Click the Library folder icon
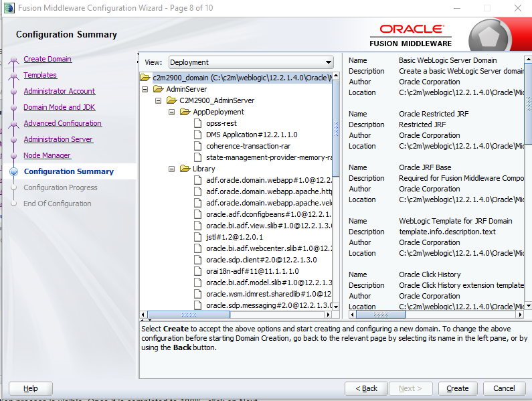 [x=185, y=169]
